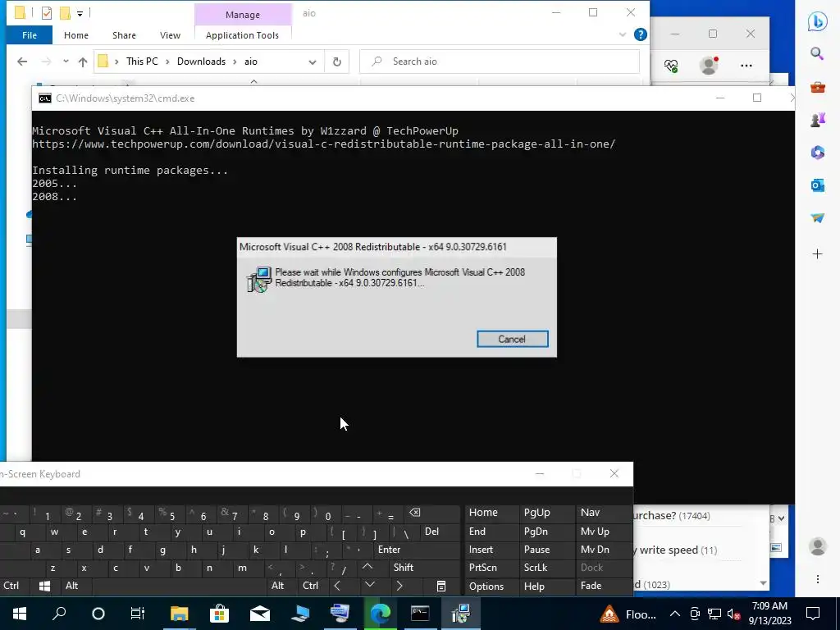Show hidden system tray icons
The height and width of the screenshot is (630, 840).
click(675, 614)
